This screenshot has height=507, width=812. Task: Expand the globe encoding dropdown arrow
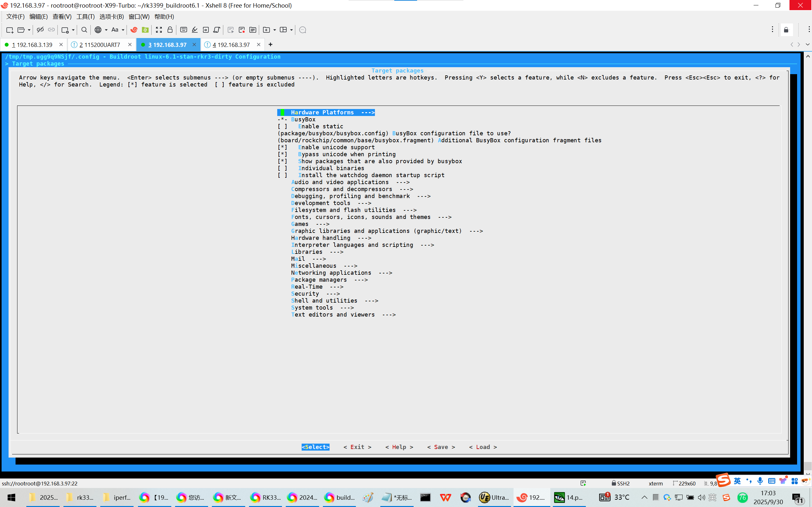coord(106,30)
